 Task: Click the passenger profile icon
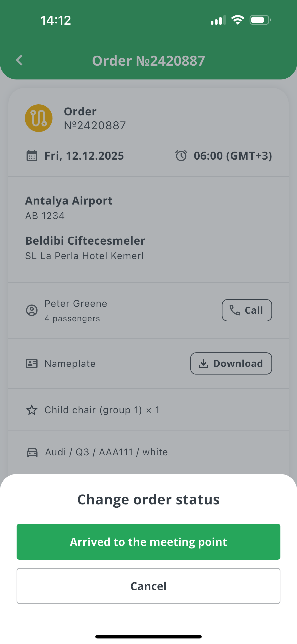click(x=32, y=310)
